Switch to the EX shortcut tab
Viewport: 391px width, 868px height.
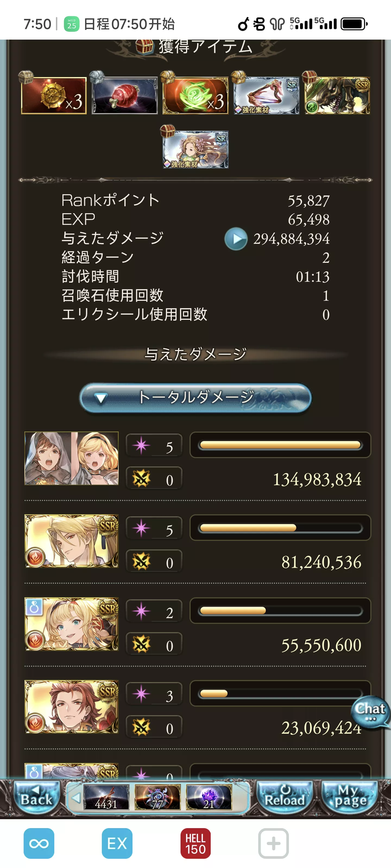(117, 843)
